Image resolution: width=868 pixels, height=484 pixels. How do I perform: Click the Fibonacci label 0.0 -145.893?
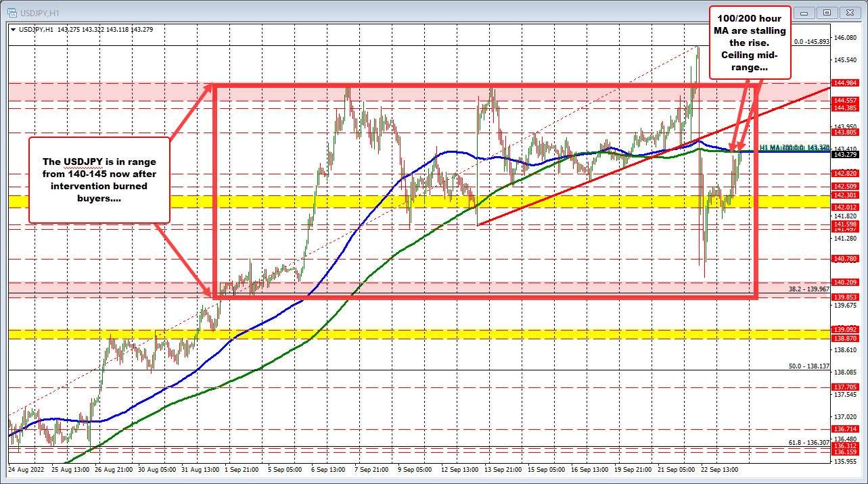[x=811, y=41]
